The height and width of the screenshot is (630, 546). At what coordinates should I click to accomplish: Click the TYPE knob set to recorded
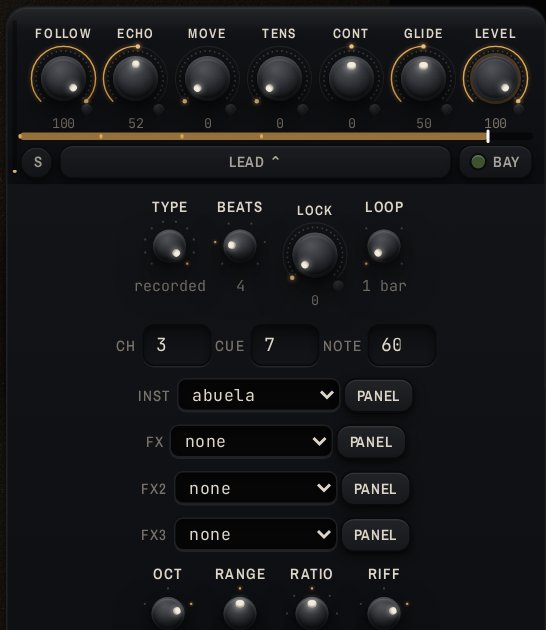pyautogui.click(x=169, y=246)
